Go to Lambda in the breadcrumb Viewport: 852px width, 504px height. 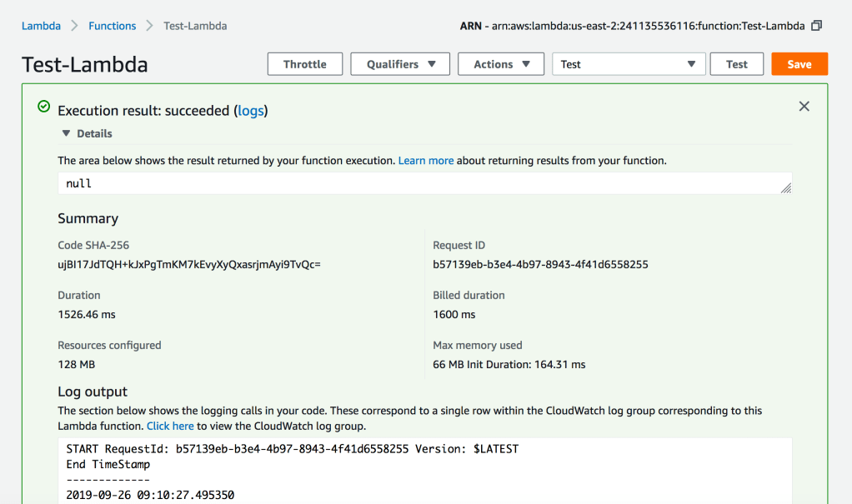coord(41,26)
